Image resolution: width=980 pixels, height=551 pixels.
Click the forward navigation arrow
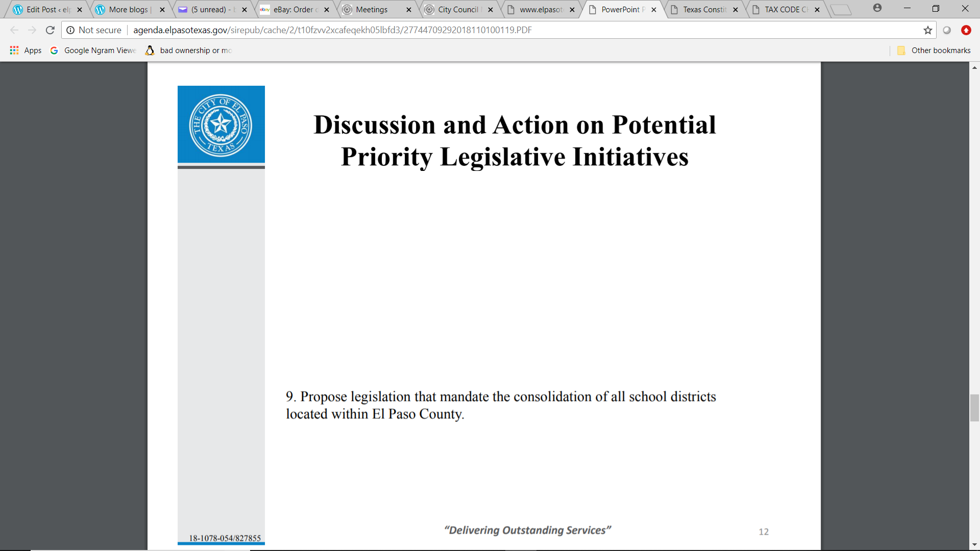pos(32,30)
